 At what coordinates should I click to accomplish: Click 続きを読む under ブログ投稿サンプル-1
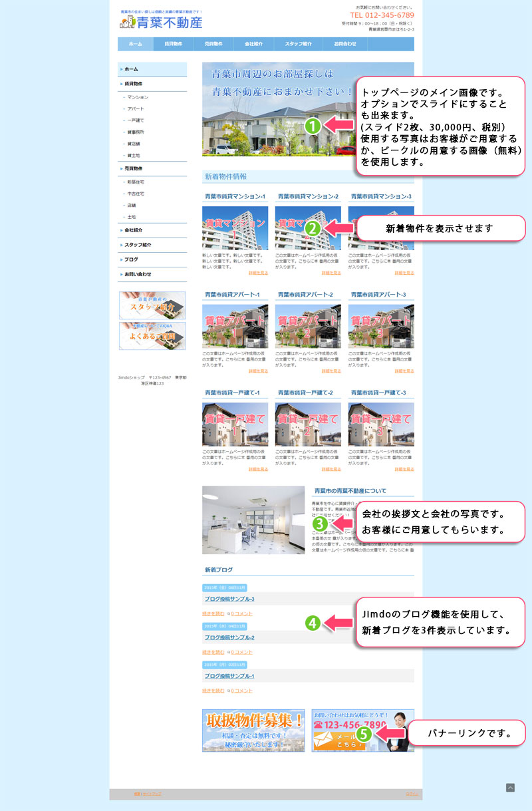click(x=213, y=691)
